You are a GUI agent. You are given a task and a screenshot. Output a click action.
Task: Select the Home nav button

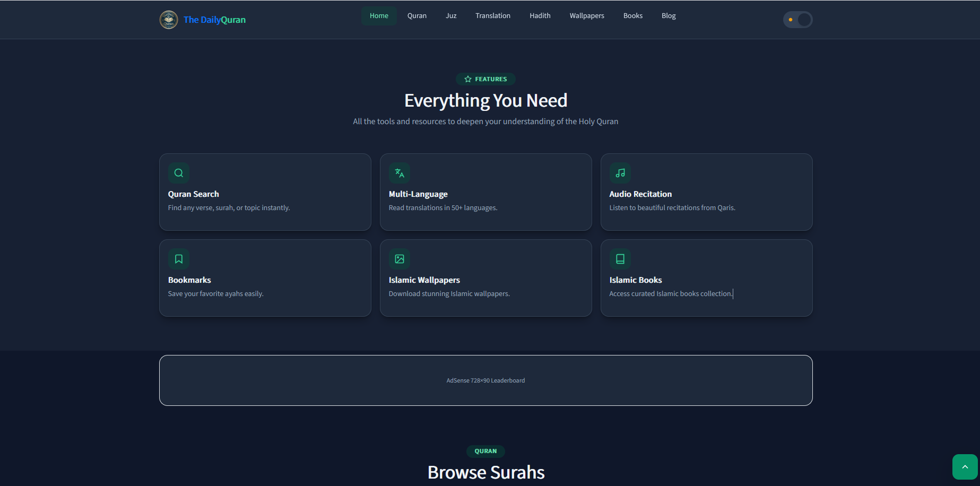pos(379,16)
